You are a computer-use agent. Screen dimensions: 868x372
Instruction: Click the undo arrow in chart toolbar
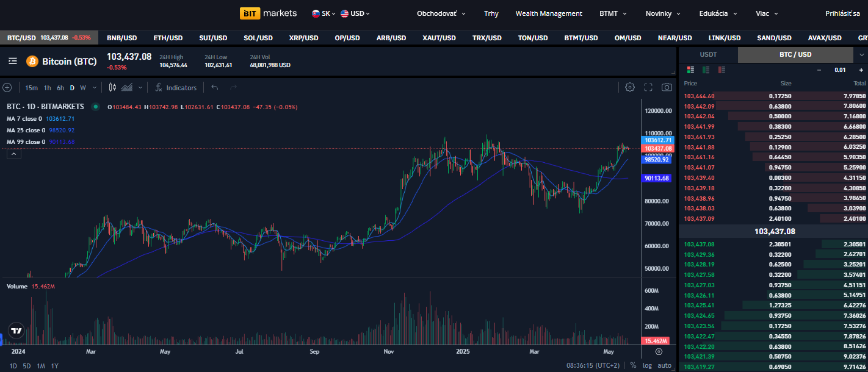point(214,88)
